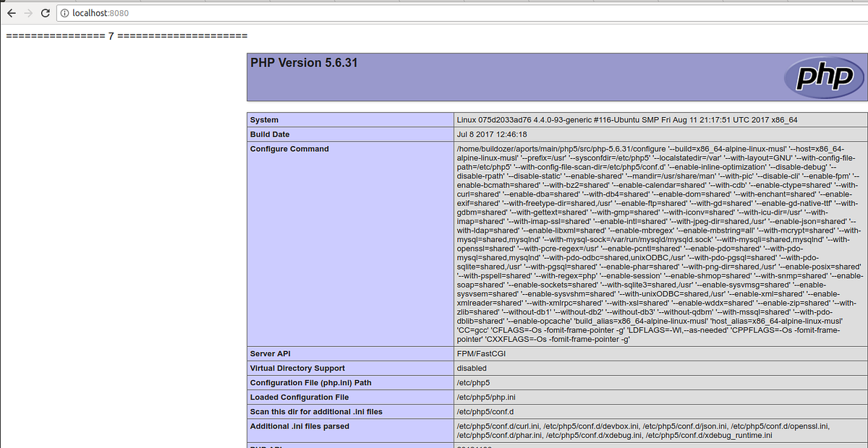Open the site info circled-i icon
The width and height of the screenshot is (868, 448).
(65, 12)
